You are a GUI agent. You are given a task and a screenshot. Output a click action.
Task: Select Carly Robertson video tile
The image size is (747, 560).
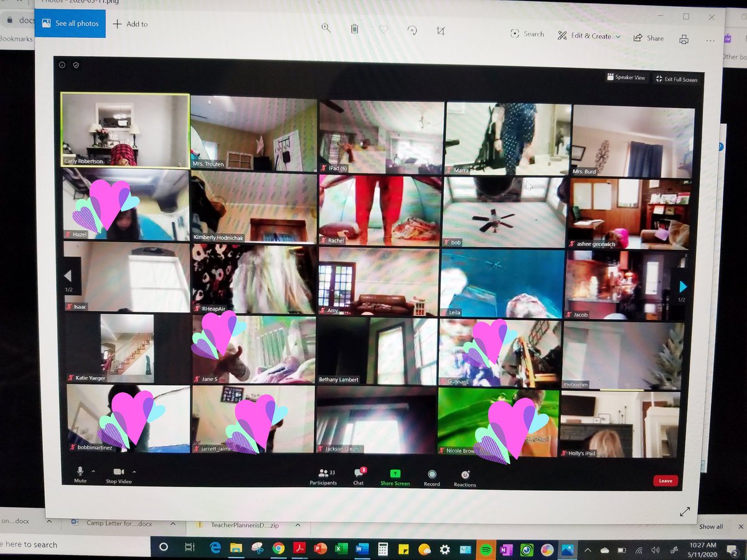point(125,131)
